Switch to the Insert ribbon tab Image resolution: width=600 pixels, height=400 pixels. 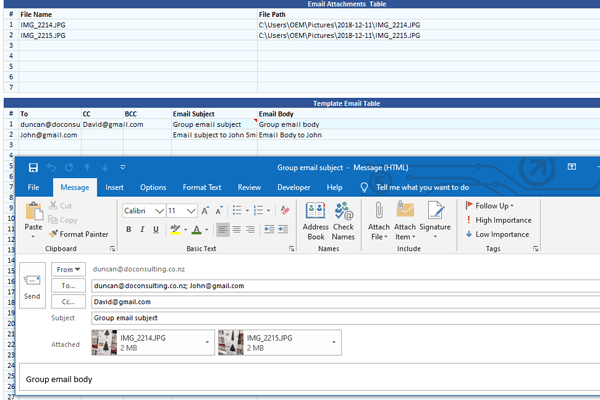click(x=115, y=187)
